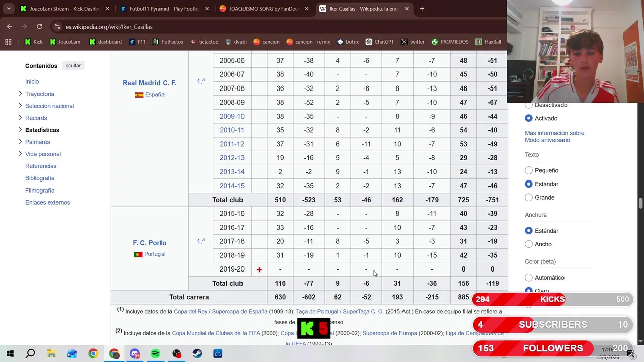Open File Explorer from taskbar
644x362 pixels.
coord(51,353)
